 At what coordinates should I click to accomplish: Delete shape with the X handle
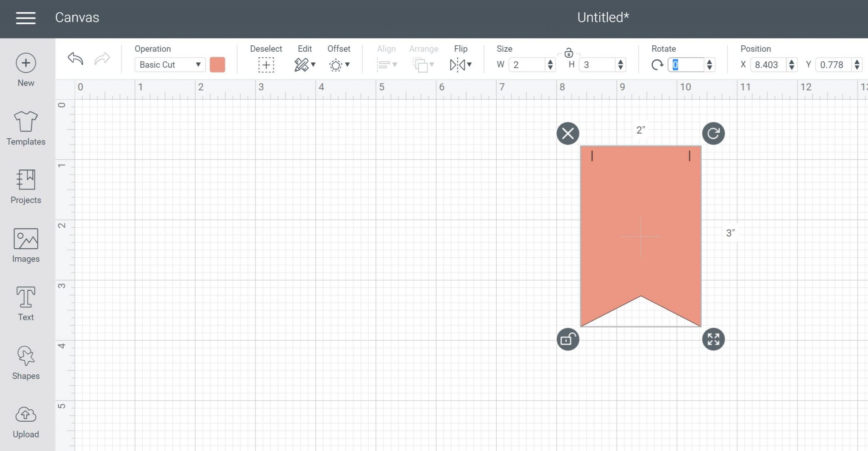pos(568,134)
